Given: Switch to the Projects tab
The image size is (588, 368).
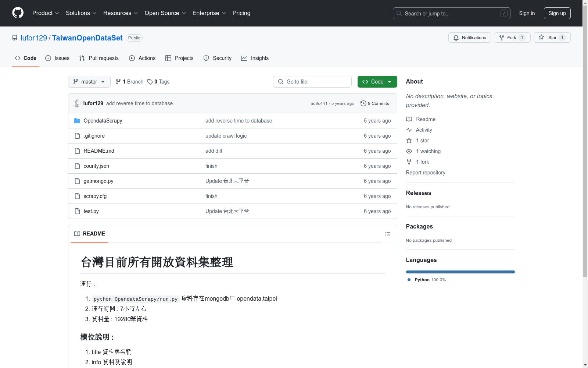Looking at the screenshot, I should coord(179,58).
